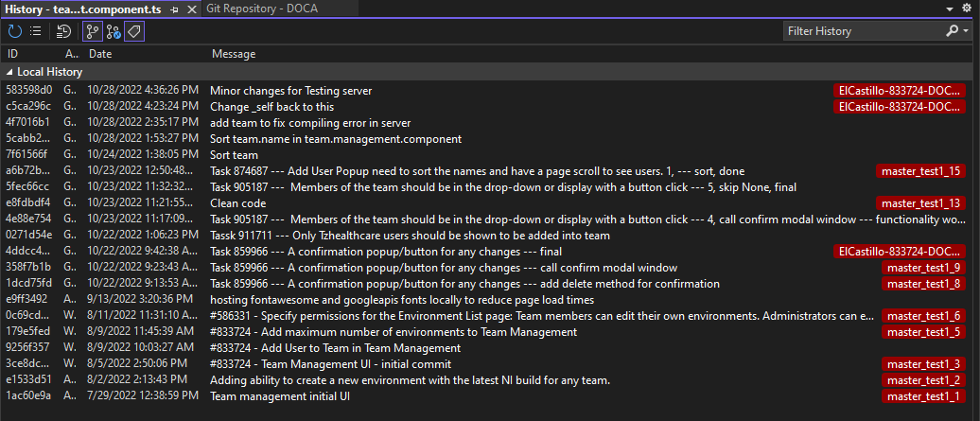Click the search magnifier icon

(951, 31)
